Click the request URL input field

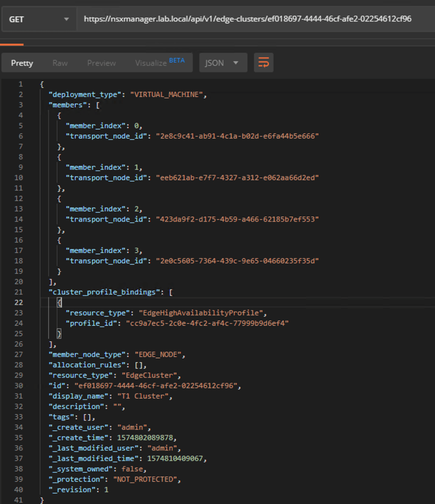pyautogui.click(x=247, y=19)
